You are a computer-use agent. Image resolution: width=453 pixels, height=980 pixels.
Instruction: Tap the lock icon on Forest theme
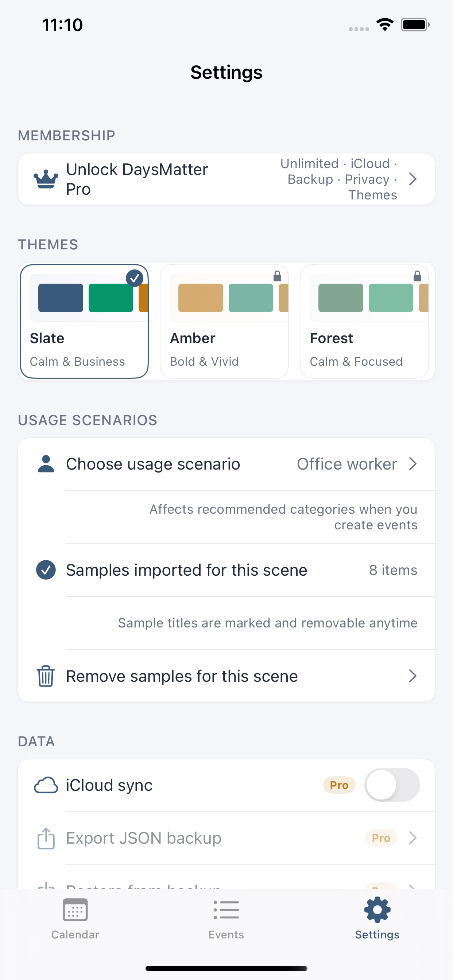pyautogui.click(x=417, y=276)
